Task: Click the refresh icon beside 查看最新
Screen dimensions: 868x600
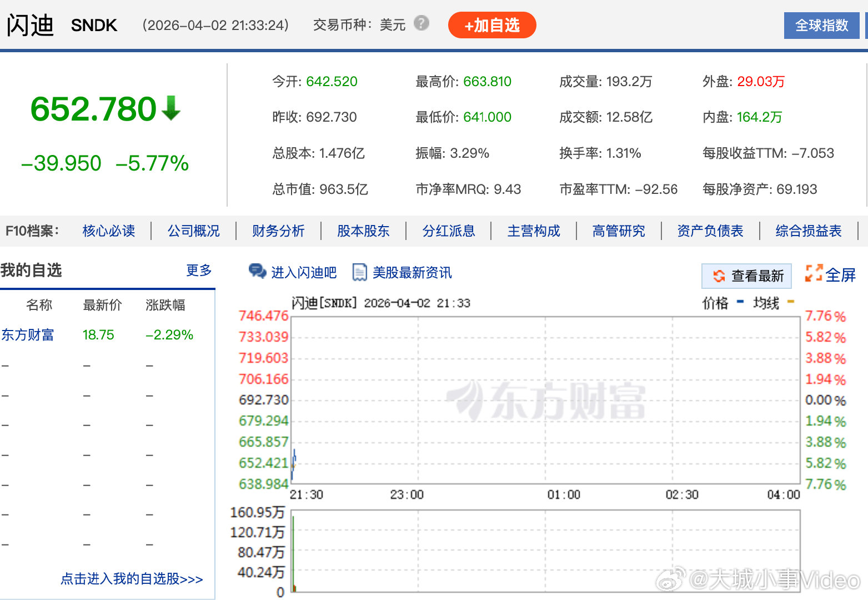Action: pyautogui.click(x=718, y=276)
